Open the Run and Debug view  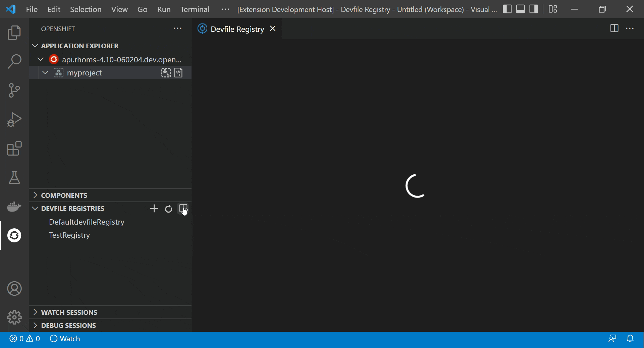point(14,120)
